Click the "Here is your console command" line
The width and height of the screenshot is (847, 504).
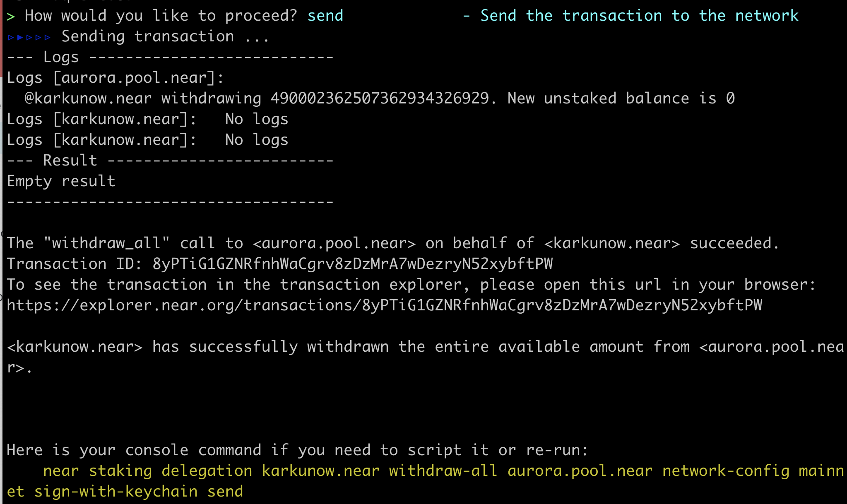(x=298, y=450)
